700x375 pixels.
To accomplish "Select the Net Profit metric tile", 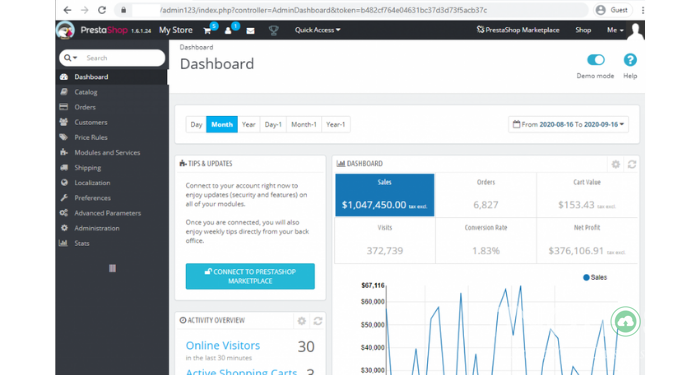I will point(587,241).
